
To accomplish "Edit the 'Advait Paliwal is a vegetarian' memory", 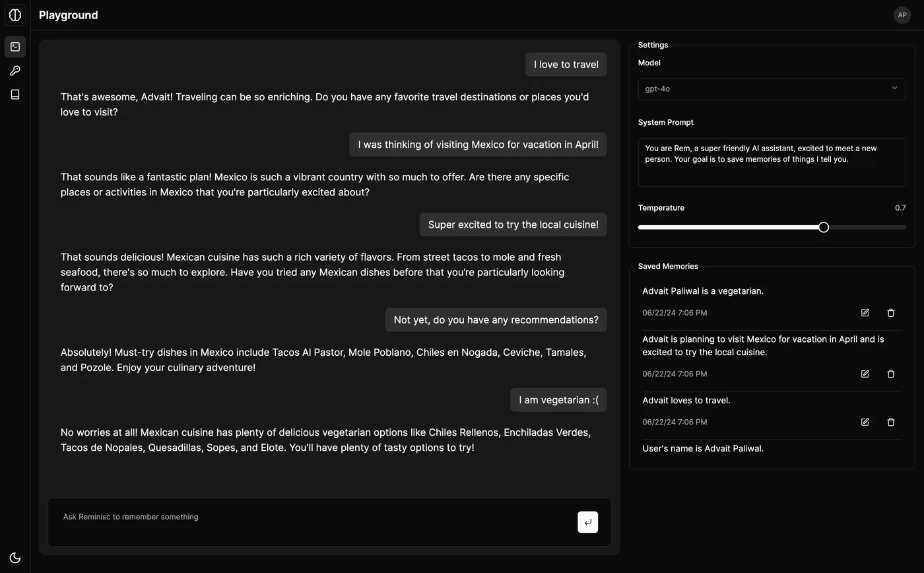I will tap(865, 312).
